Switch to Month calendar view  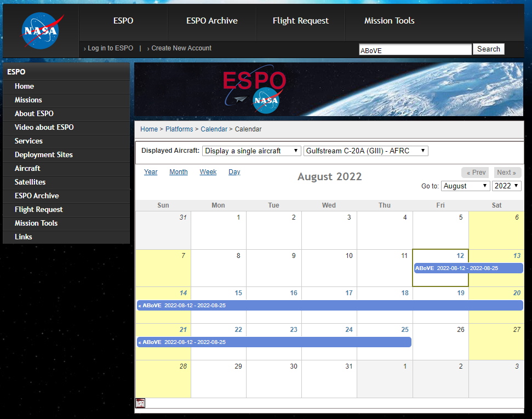pos(179,172)
